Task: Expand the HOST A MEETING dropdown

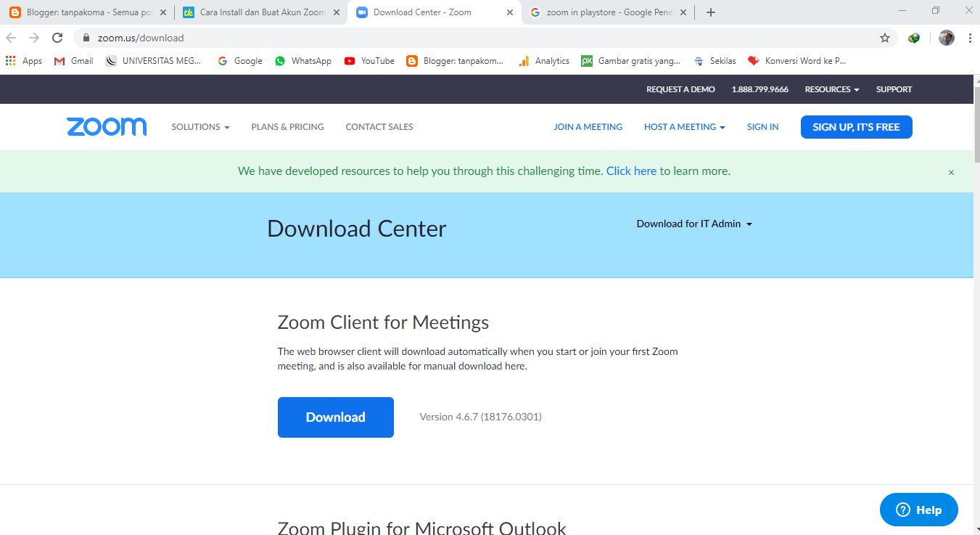Action: click(x=684, y=127)
